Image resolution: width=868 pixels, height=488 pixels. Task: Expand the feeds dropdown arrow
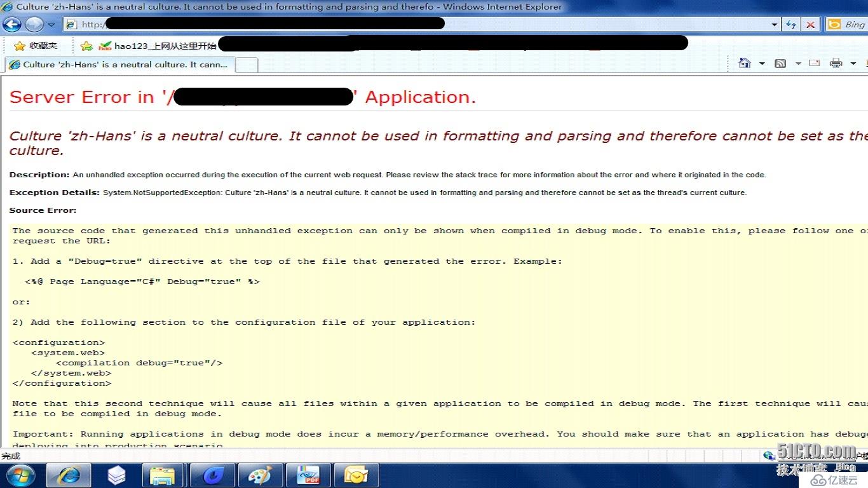[797, 64]
